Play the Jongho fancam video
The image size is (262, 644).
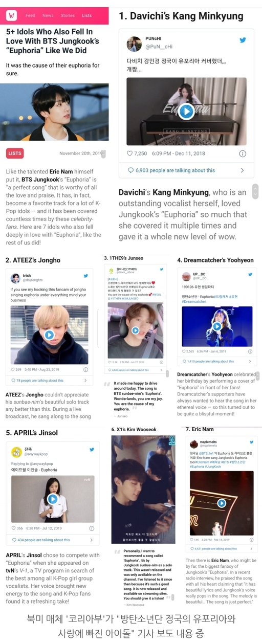pyautogui.click(x=49, y=335)
